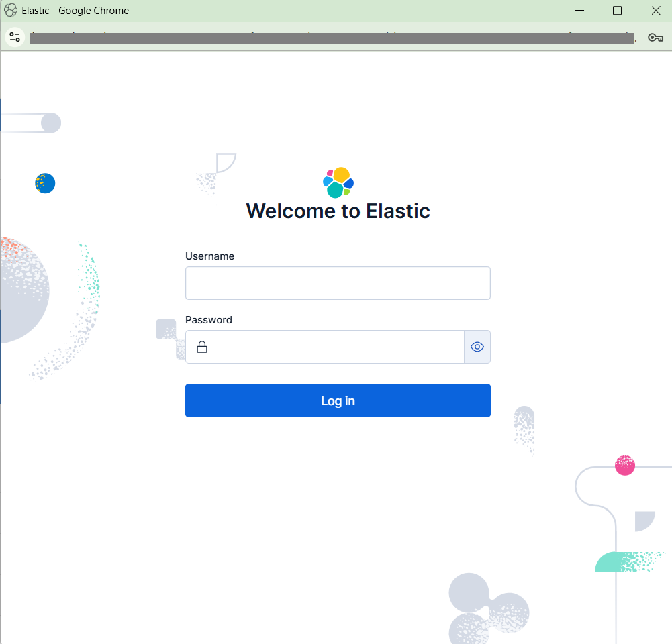Viewport: 672px width, 644px height.
Task: Click the Password input field
Action: (x=325, y=347)
